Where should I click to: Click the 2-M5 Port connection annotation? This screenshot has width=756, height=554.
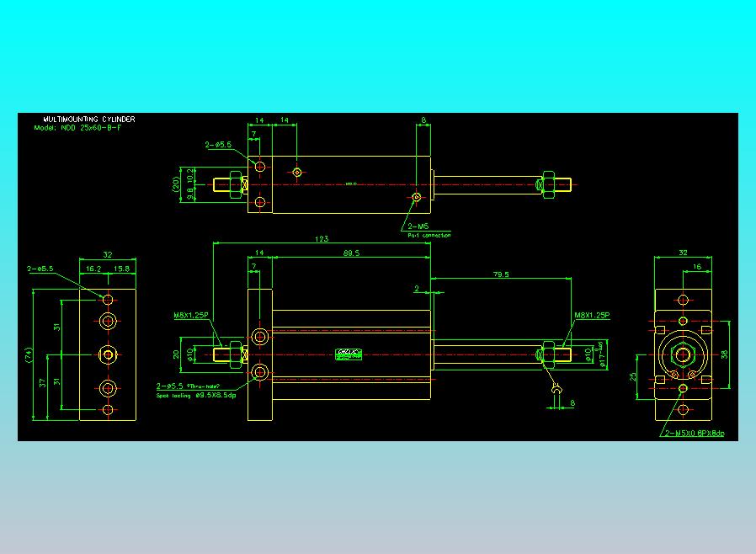(x=429, y=231)
